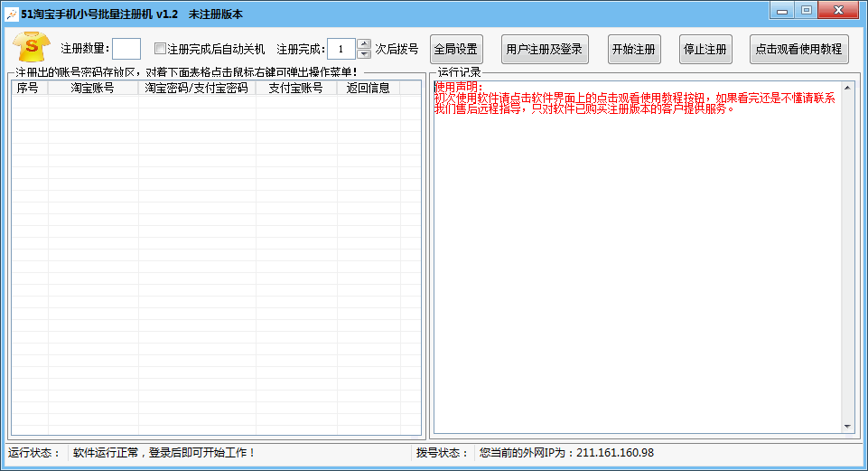
Task: Click the 运行记录 group label
Action: click(459, 72)
